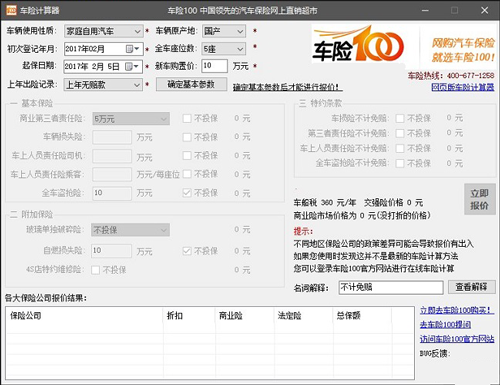The image size is (500, 385).
Task: Click the 自燃损失险 amount field
Action: tap(111, 251)
